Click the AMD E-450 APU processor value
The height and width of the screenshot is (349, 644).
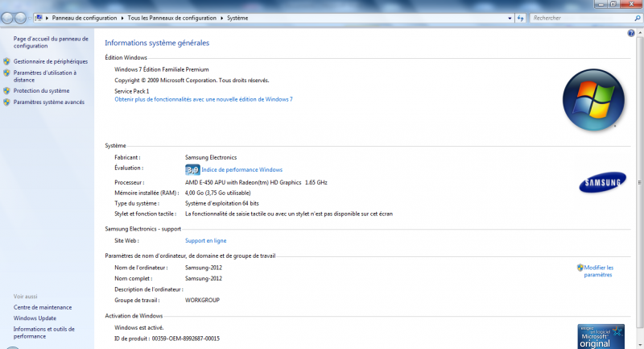(256, 182)
